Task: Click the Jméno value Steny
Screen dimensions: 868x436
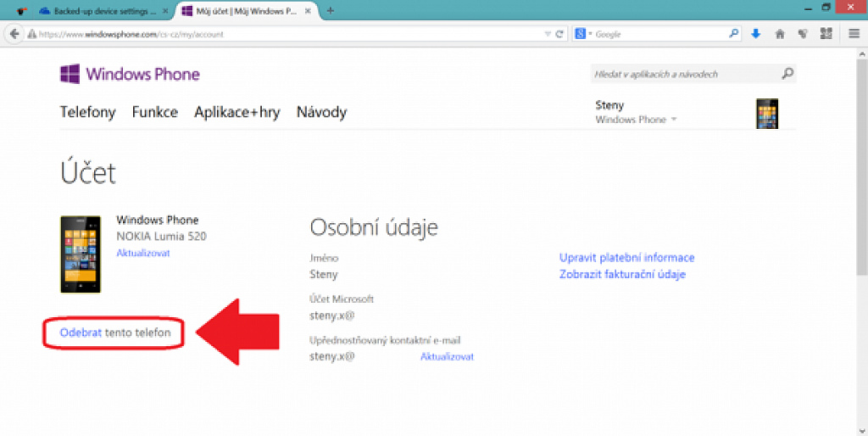Action: (323, 274)
